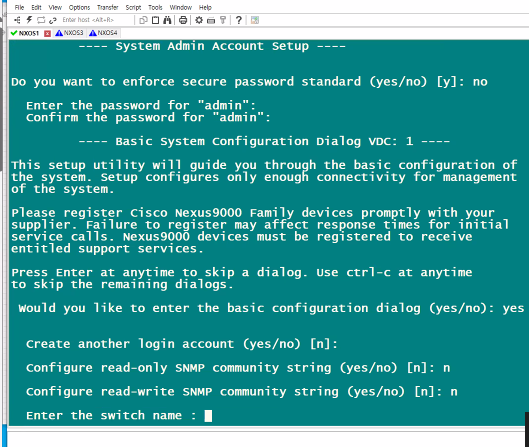Click the Print icon
Screen dimensions: 529x447
[183, 20]
